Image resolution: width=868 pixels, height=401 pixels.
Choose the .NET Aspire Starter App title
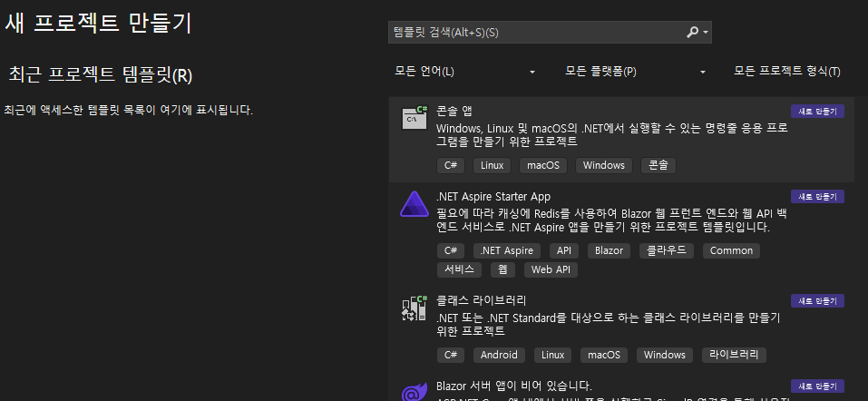pos(493,197)
